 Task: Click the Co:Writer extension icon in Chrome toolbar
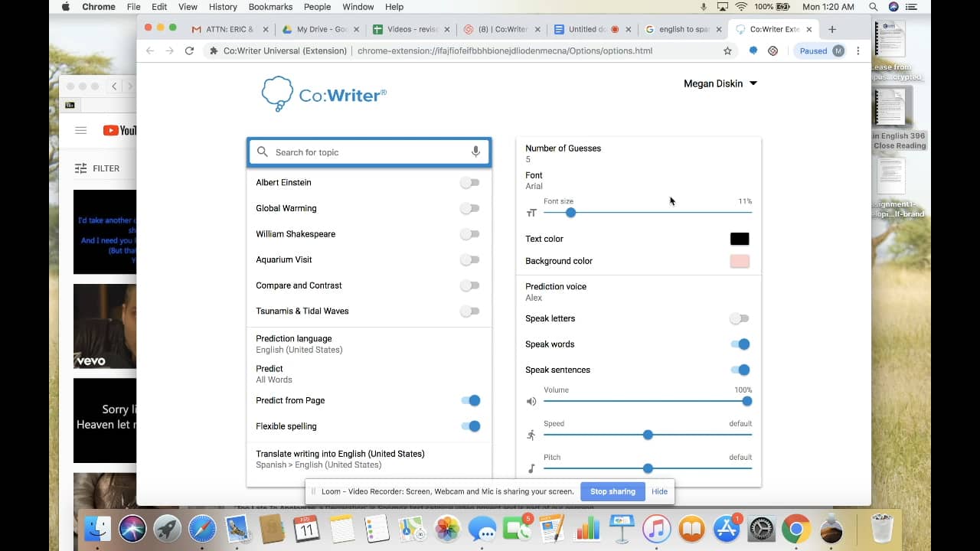tap(753, 51)
